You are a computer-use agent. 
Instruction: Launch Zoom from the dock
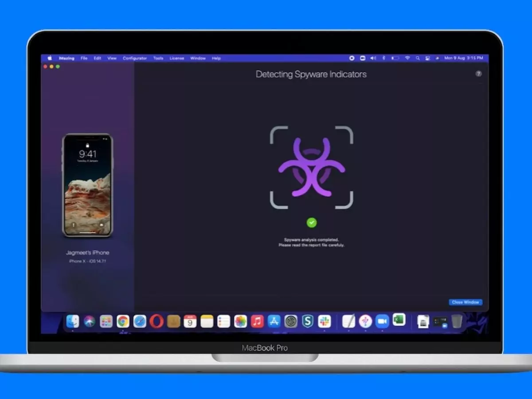(x=382, y=321)
